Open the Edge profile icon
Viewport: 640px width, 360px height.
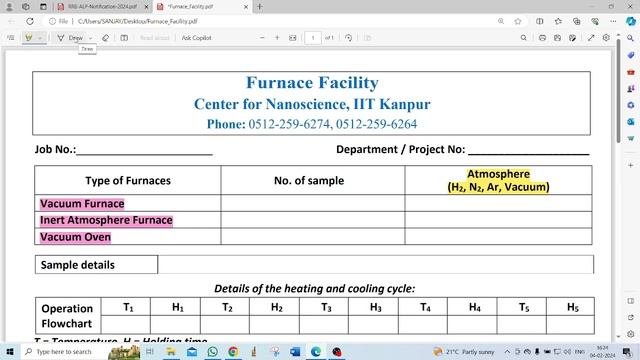click(x=9, y=7)
